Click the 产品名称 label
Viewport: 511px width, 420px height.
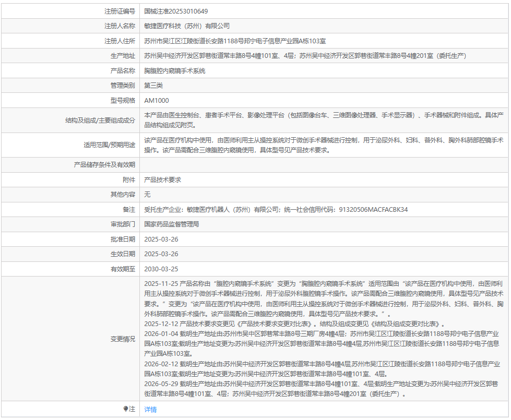click(x=123, y=71)
